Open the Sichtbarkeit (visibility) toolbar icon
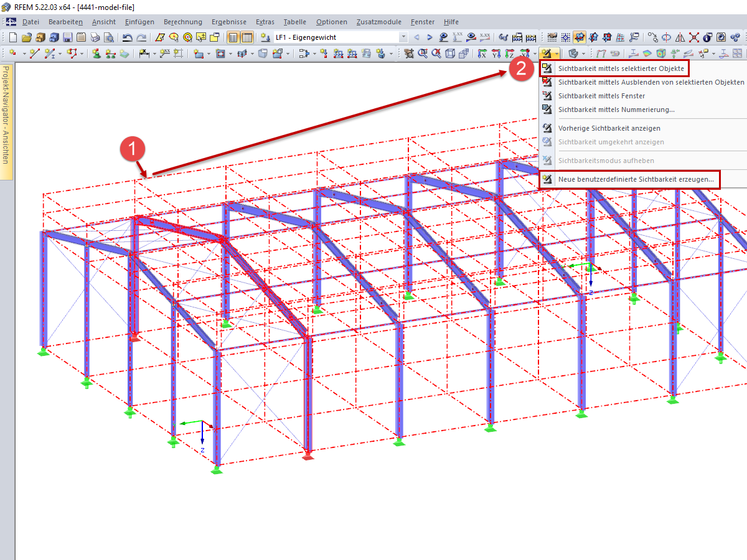 coord(547,53)
